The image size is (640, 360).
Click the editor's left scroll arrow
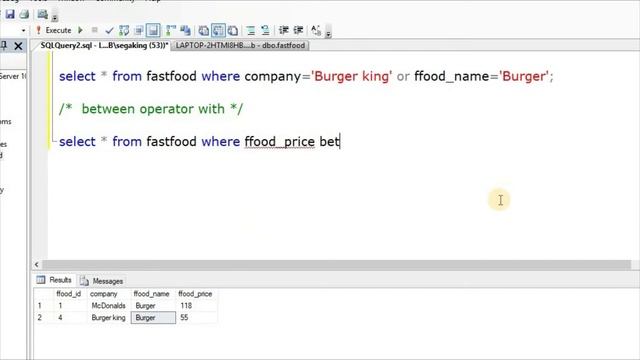37,264
